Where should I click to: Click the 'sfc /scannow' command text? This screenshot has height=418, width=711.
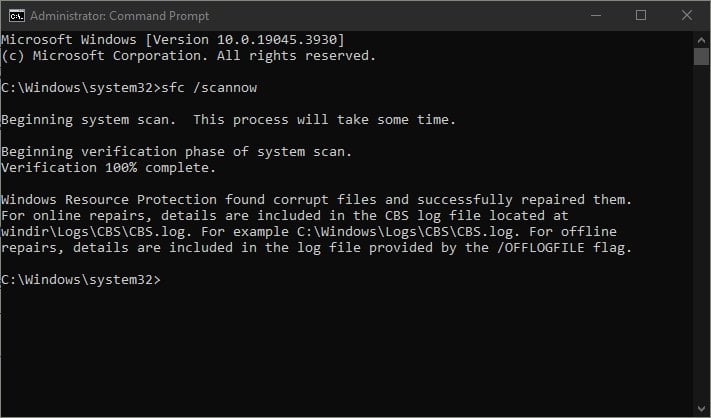[209, 87]
